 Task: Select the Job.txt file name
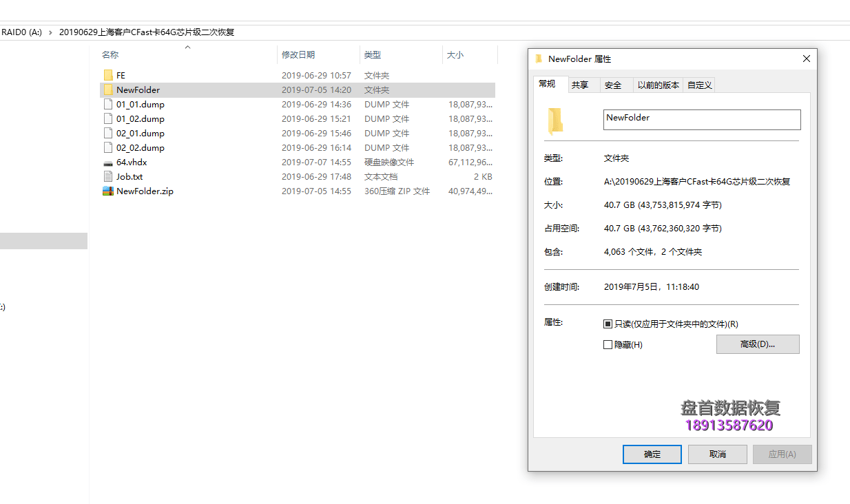click(129, 176)
